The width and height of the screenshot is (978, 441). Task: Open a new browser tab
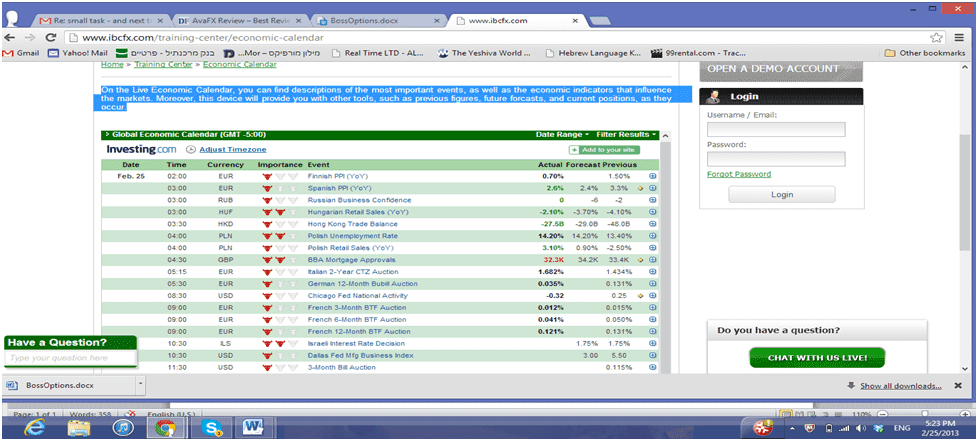pos(600,21)
